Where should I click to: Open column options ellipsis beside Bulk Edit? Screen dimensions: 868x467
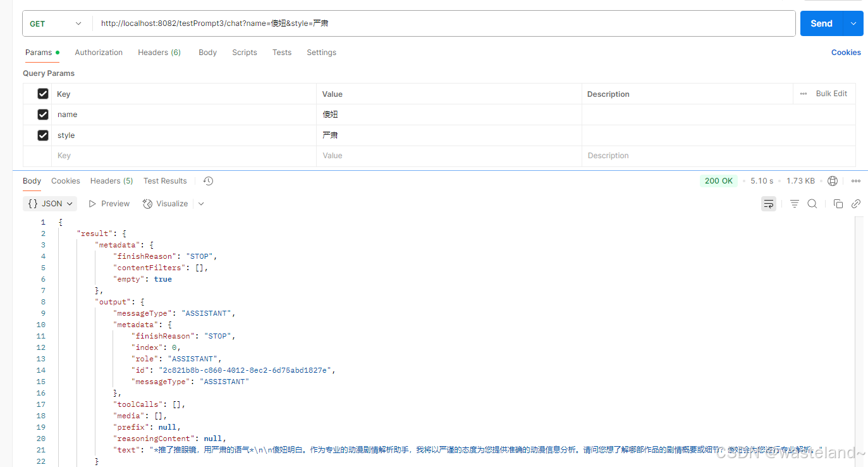pos(804,94)
